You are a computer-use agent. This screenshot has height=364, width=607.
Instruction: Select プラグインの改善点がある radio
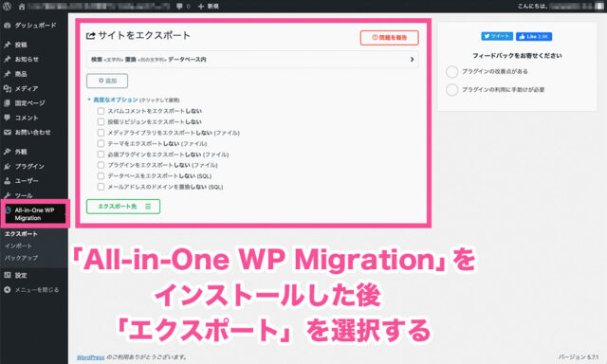click(x=451, y=71)
